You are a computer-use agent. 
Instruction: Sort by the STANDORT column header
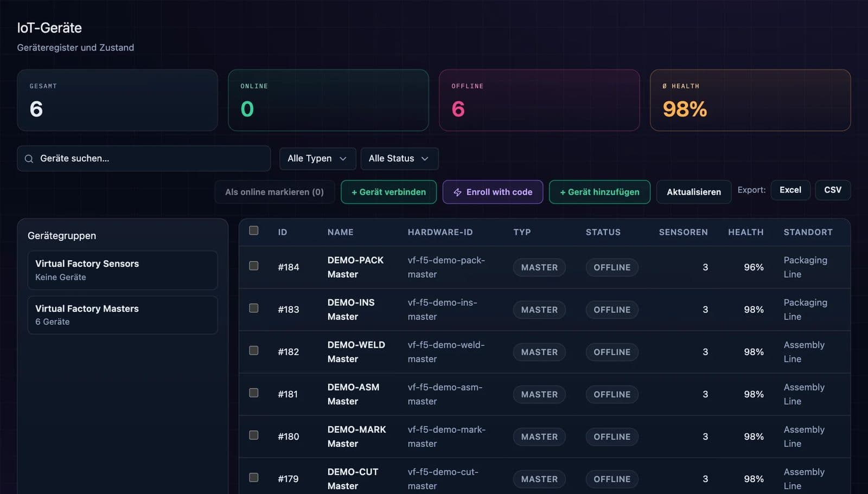tap(808, 232)
